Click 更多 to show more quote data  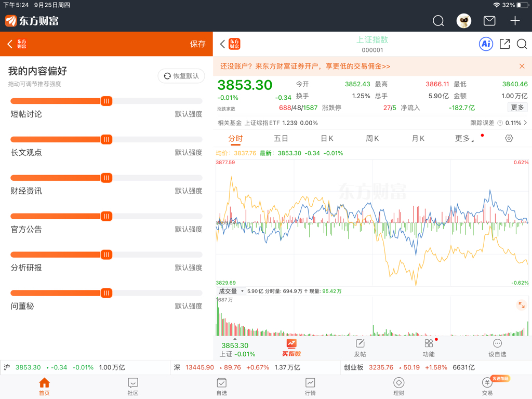pyautogui.click(x=517, y=107)
